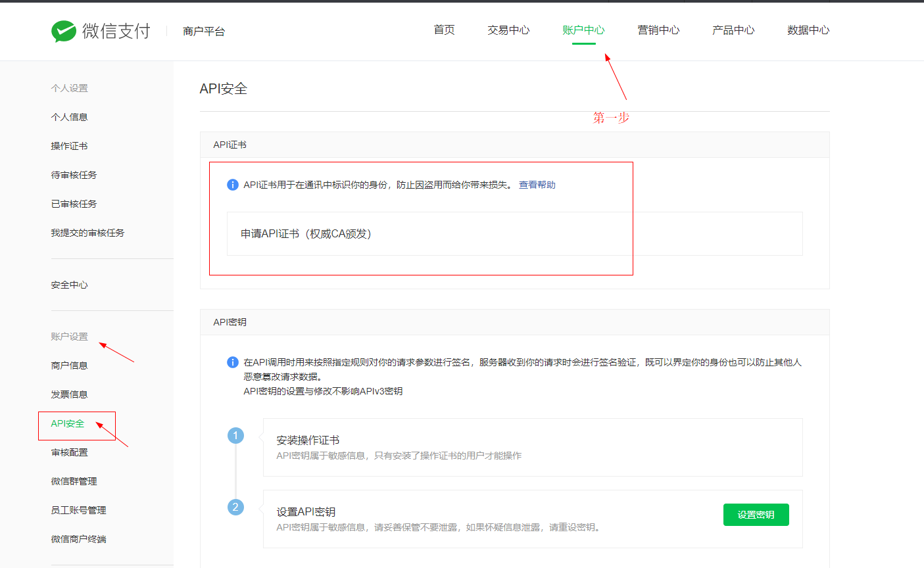The height and width of the screenshot is (568, 924).
Task: Click the API安全 page heading
Action: (224, 89)
